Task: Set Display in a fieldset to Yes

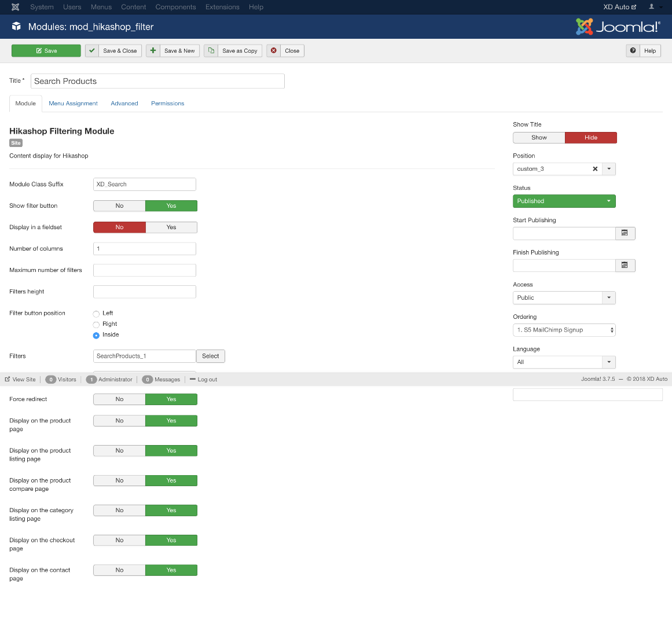Action: click(171, 227)
